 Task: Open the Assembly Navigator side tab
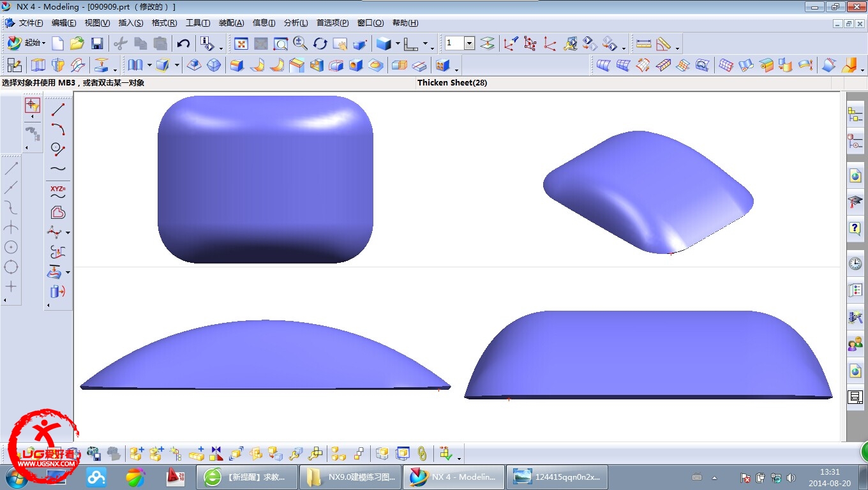855,115
